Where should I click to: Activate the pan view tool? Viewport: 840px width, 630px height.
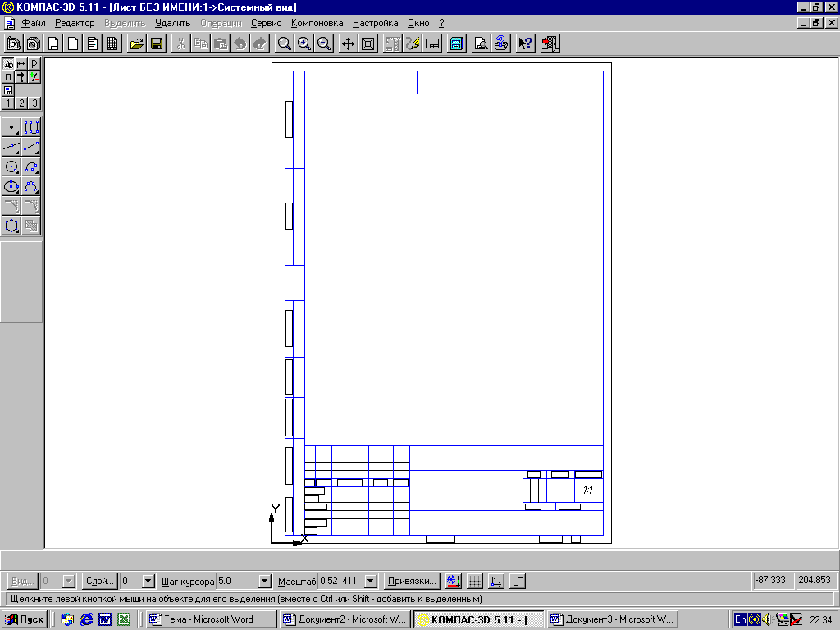[x=348, y=43]
